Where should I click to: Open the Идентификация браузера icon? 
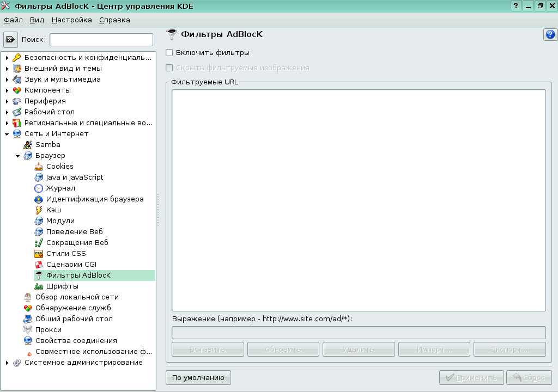[x=38, y=199]
